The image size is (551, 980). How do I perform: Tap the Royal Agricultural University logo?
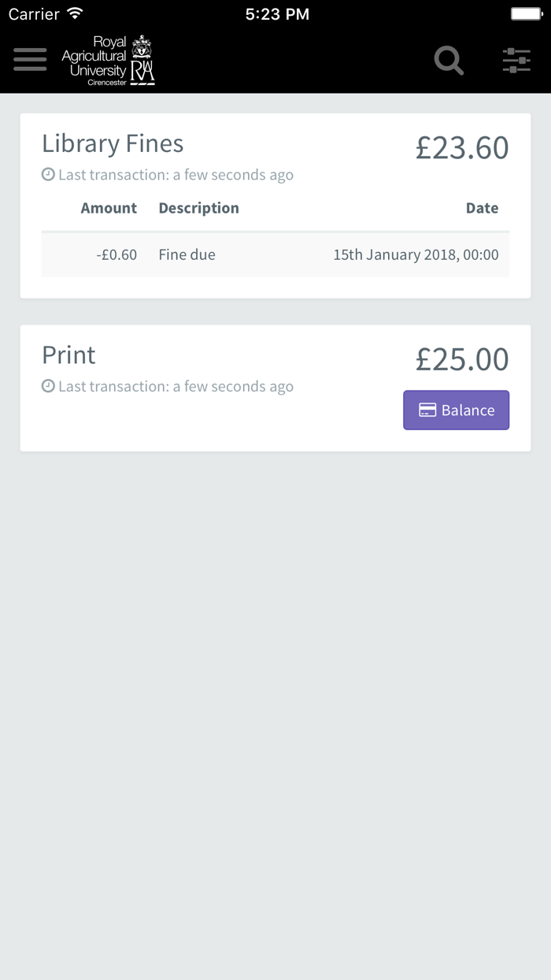tap(108, 61)
